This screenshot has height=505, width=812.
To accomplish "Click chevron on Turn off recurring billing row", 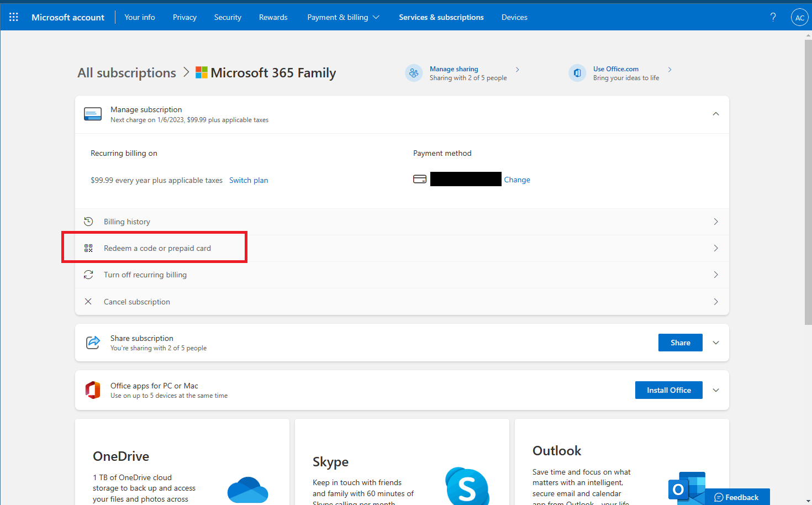I will coord(716,275).
